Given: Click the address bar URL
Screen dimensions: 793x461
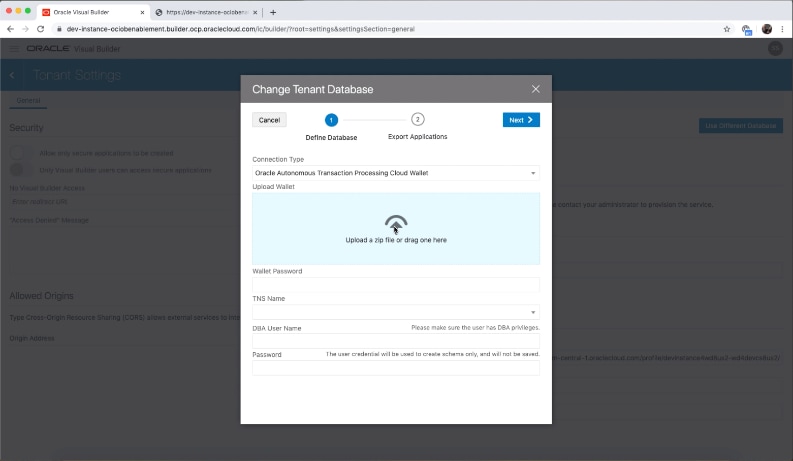Looking at the screenshot, I should click(241, 29).
